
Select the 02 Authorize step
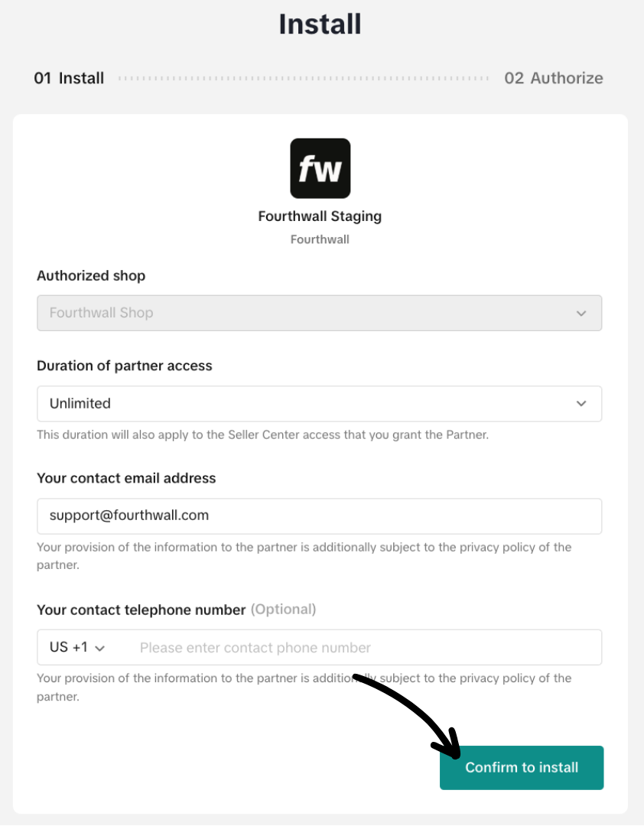tap(553, 78)
